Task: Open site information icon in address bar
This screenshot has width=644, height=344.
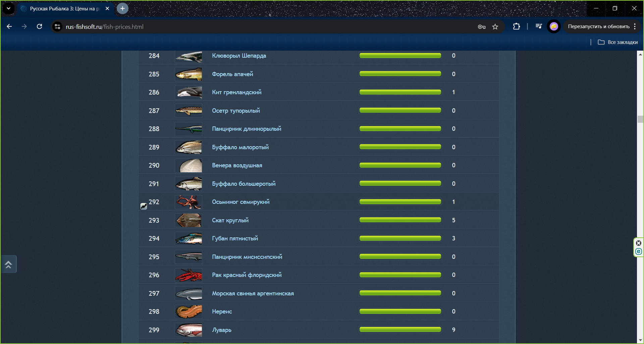Action: tap(58, 26)
